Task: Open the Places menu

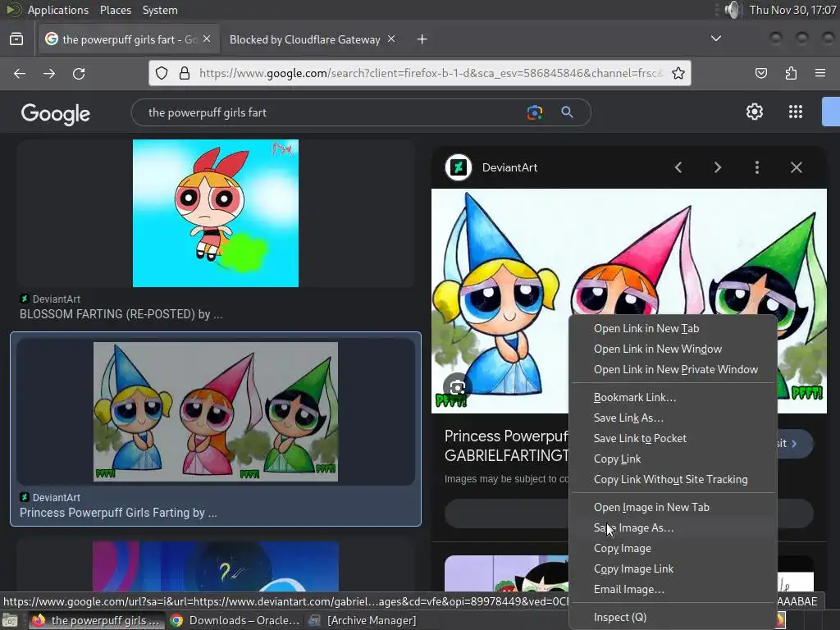Action: [x=115, y=10]
